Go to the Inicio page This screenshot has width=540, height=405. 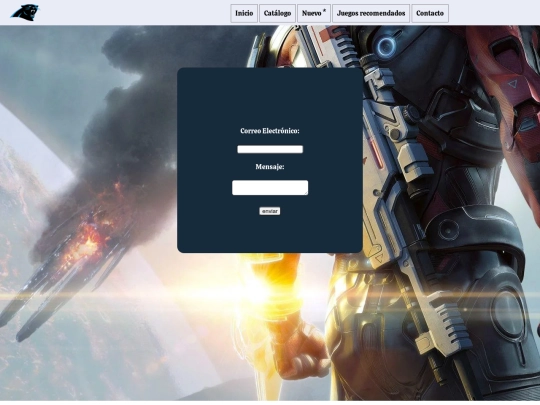[x=244, y=13]
